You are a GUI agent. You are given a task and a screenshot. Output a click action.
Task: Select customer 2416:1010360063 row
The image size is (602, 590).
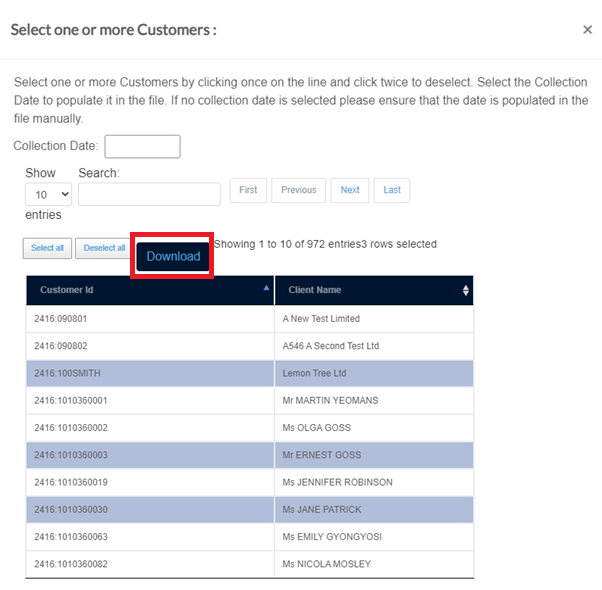pos(250,537)
